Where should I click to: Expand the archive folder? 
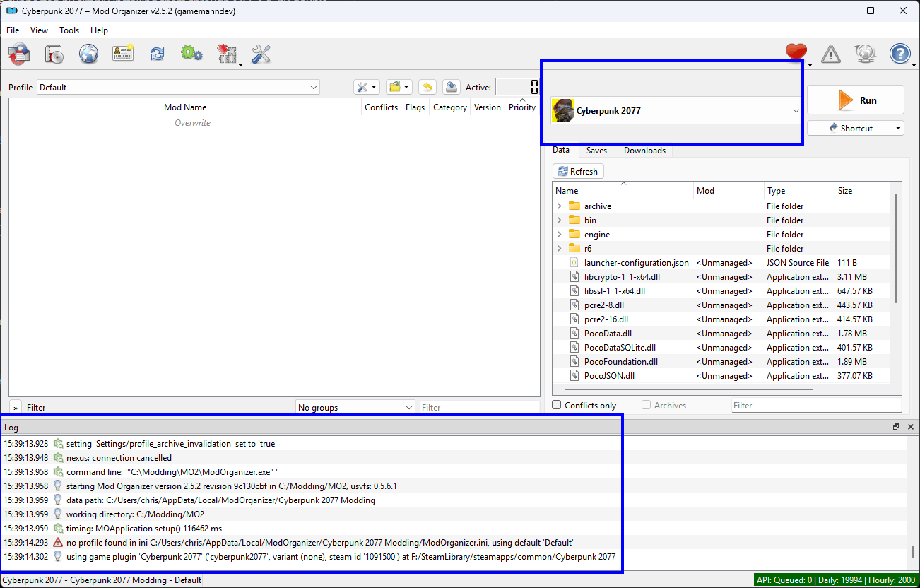(x=560, y=206)
